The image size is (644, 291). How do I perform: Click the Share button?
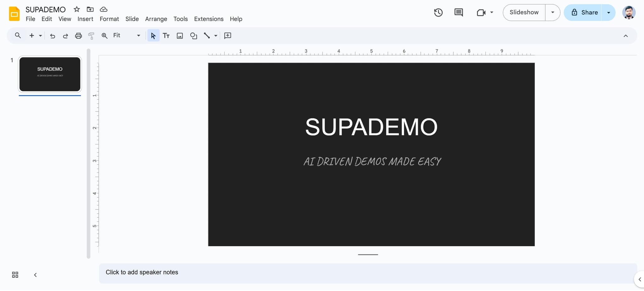[588, 12]
